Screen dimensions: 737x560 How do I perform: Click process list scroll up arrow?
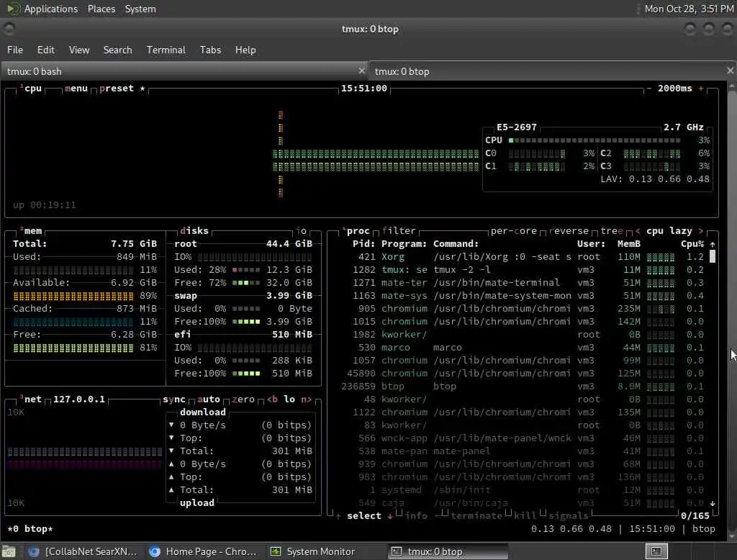[x=713, y=244]
